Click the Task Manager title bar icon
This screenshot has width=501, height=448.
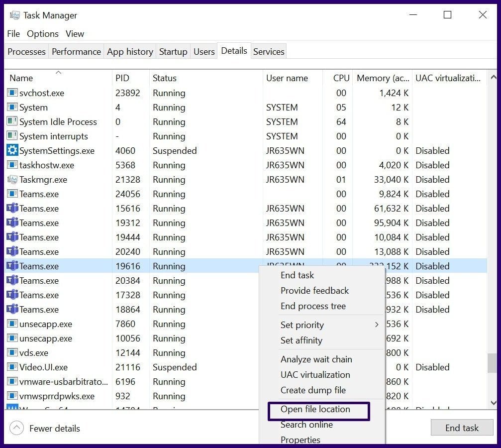click(14, 15)
